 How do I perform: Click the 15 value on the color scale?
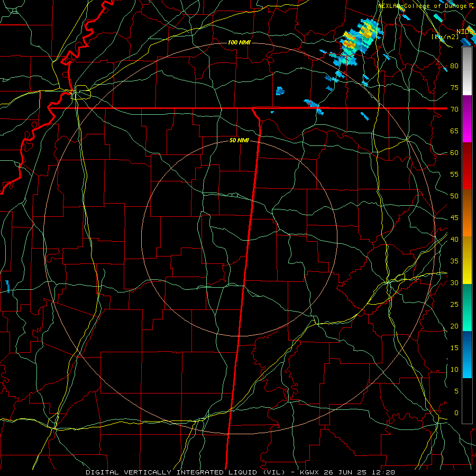tap(454, 348)
